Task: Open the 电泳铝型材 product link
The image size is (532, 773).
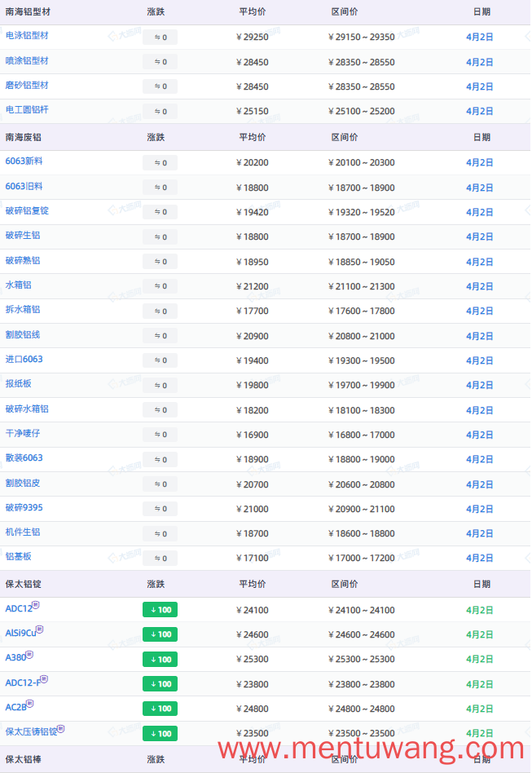Action: (27, 36)
